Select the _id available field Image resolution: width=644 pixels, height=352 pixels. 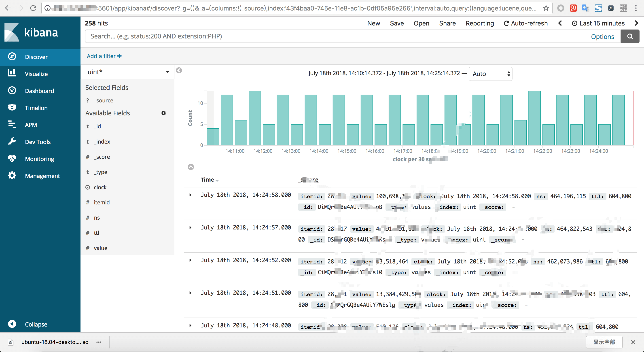click(97, 126)
